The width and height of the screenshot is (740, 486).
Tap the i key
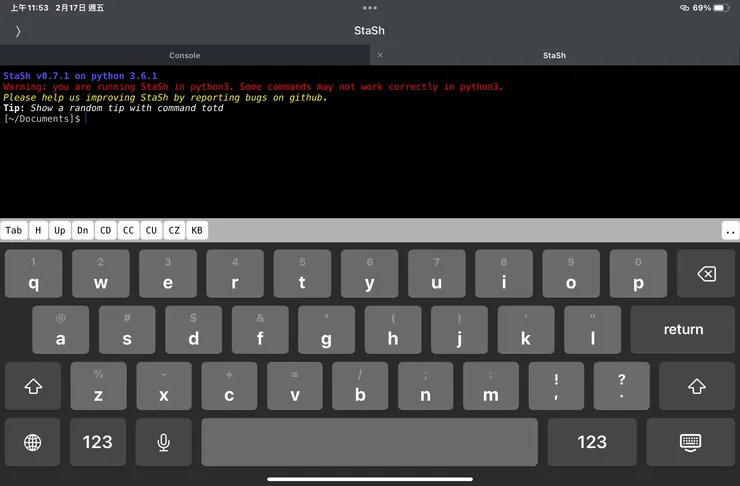[x=504, y=274]
